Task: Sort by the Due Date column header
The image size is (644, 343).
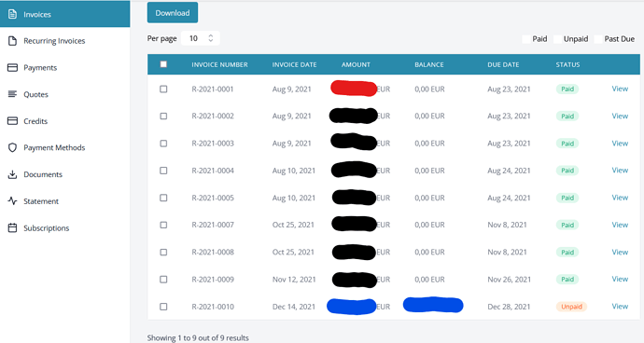Action: pos(503,64)
